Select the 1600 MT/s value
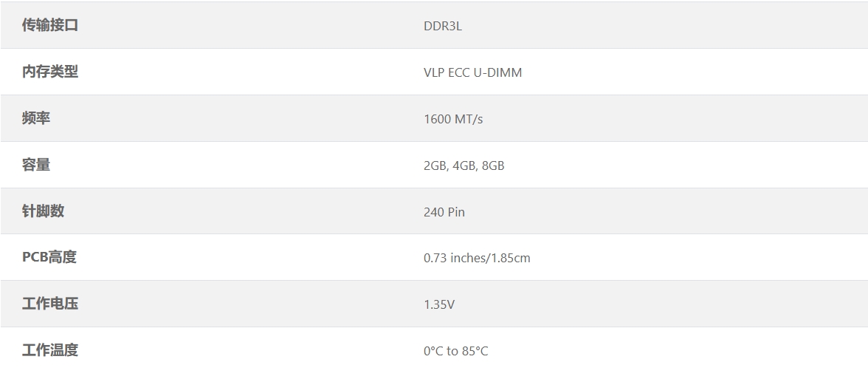Screen dimensions: 868x379 453,119
